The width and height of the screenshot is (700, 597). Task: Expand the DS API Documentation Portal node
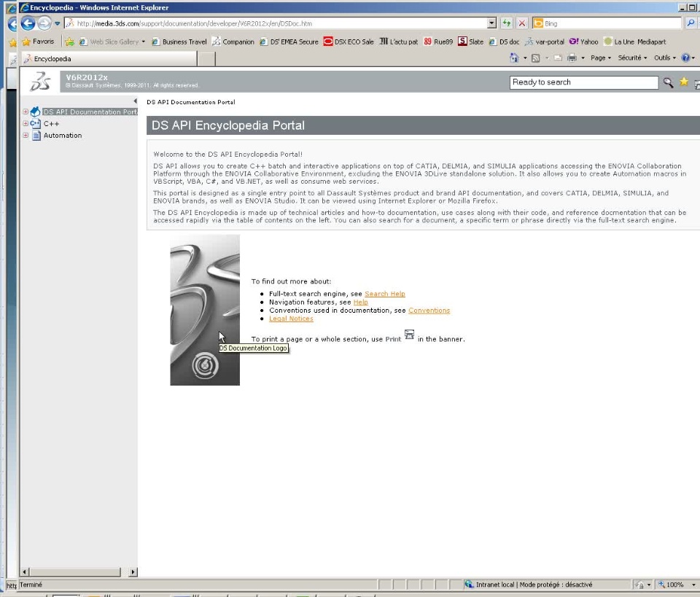click(x=26, y=112)
